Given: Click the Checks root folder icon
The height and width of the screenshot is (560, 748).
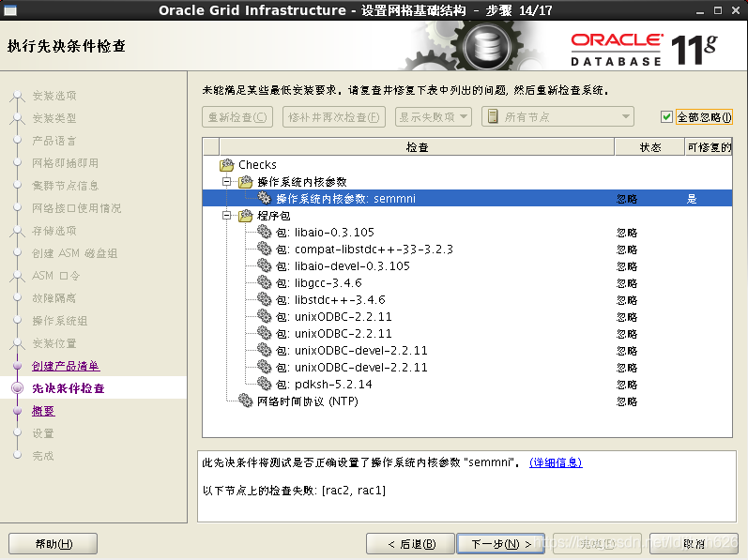Looking at the screenshot, I should click(x=226, y=165).
